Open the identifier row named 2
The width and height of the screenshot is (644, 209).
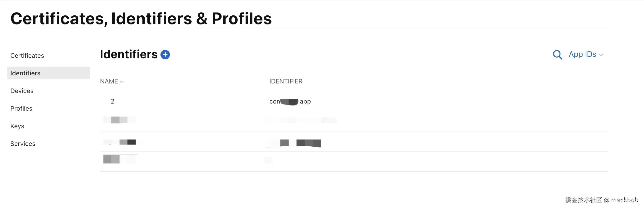354,101
